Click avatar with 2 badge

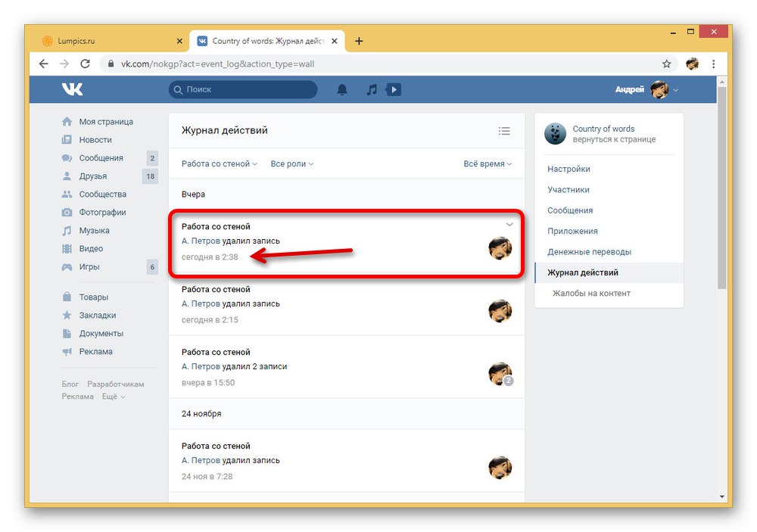click(x=500, y=374)
